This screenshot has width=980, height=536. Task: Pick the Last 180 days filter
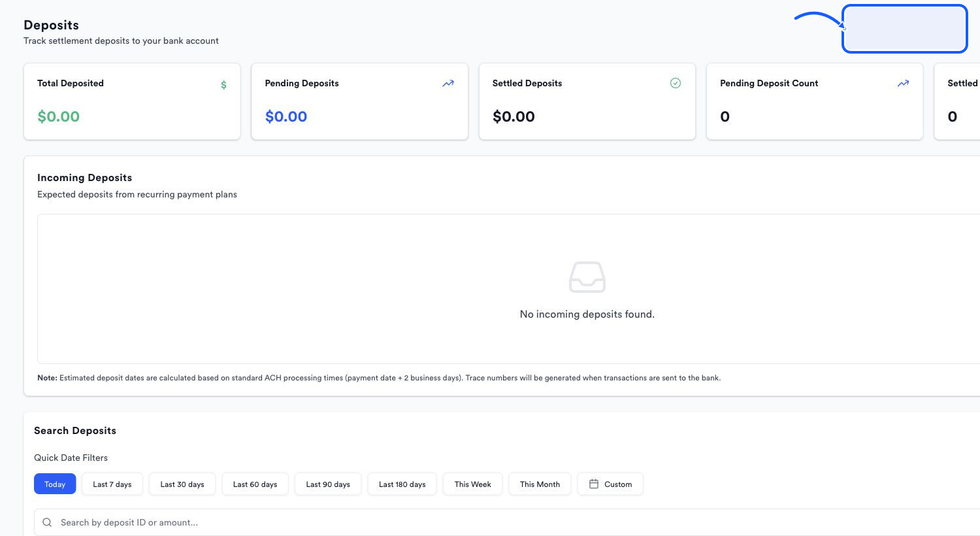click(402, 484)
